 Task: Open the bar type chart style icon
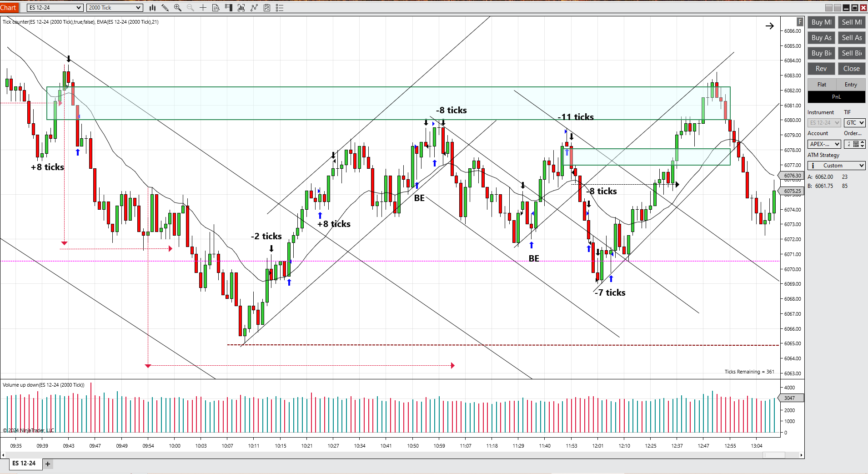(x=153, y=8)
